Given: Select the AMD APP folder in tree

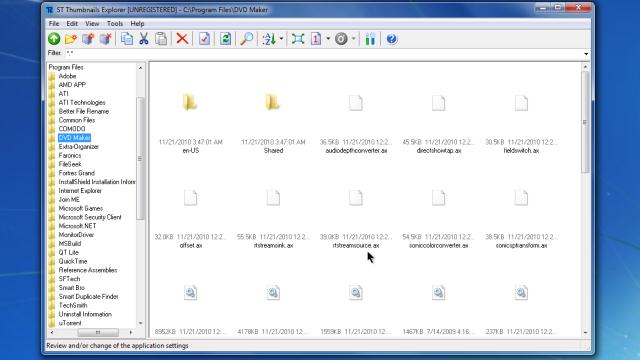Looking at the screenshot, I should 72,85.
